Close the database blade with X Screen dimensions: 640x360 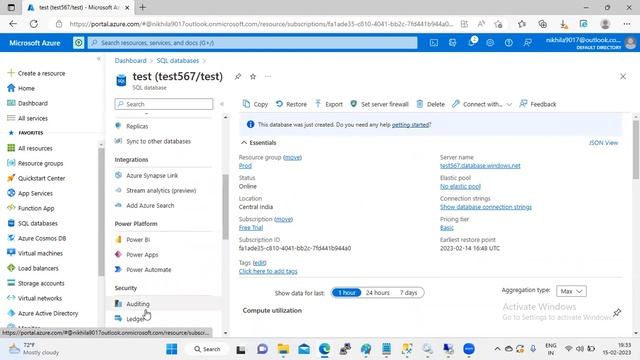pos(623,76)
